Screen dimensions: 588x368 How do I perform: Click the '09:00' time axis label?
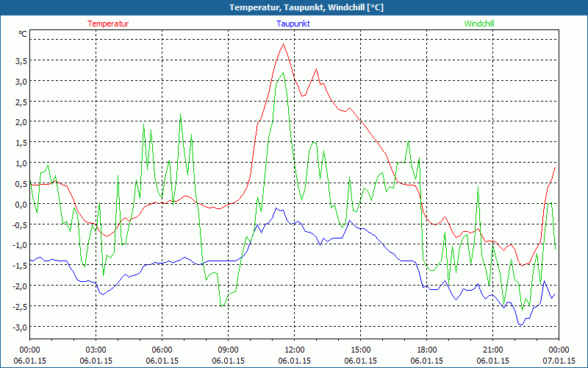[x=228, y=350]
